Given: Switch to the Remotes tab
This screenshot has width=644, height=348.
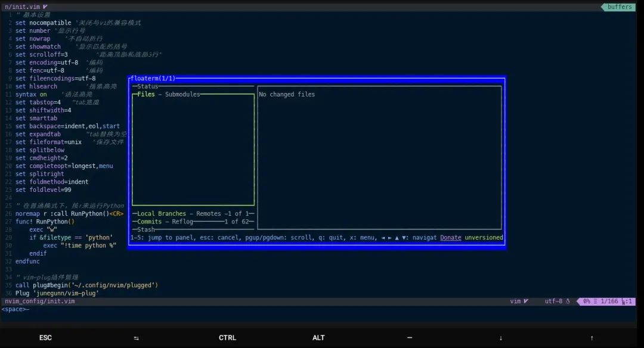Looking at the screenshot, I should tap(208, 214).
